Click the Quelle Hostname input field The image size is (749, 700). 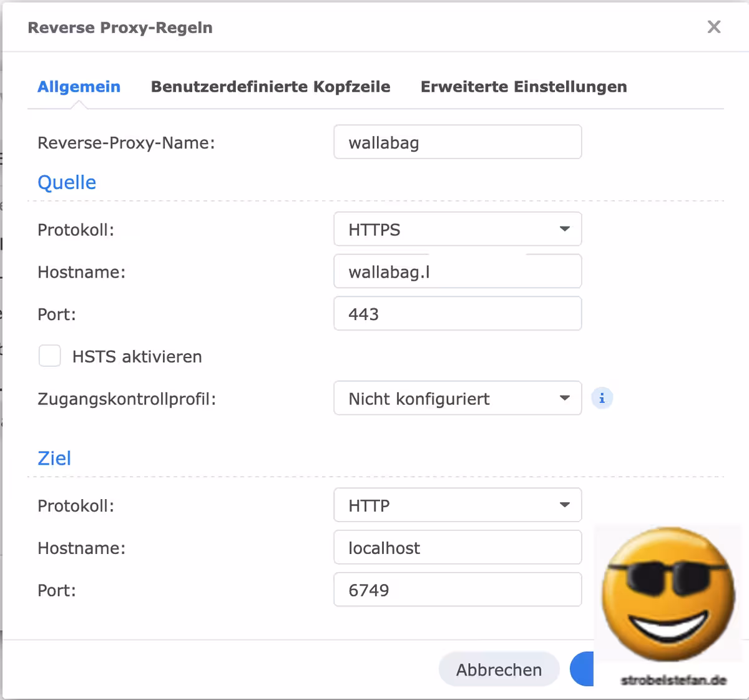[x=458, y=272]
